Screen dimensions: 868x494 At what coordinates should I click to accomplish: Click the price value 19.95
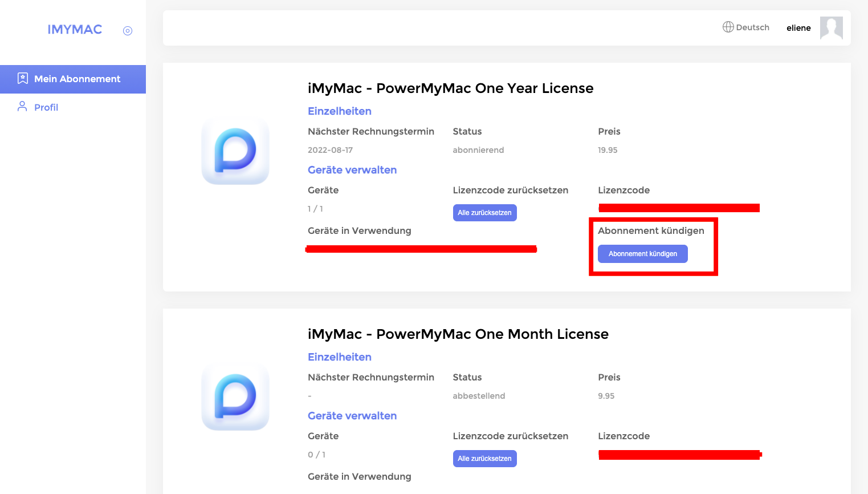[608, 150]
